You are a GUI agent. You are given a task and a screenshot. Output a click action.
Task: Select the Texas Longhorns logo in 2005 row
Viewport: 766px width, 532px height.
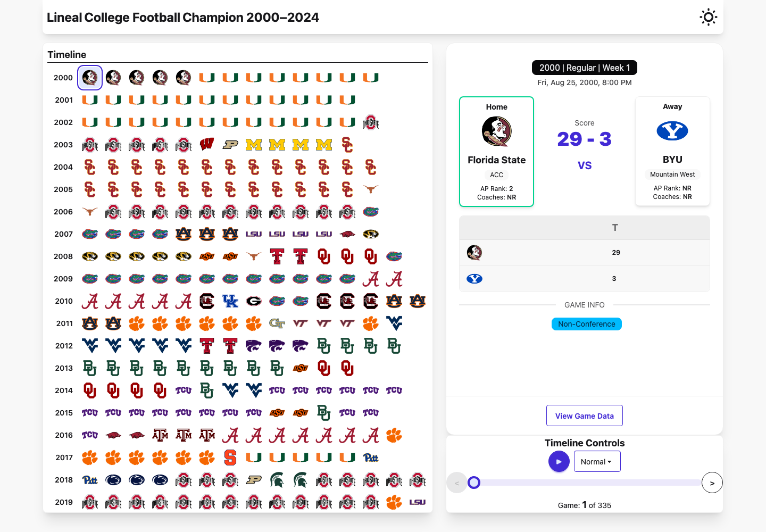tap(371, 189)
